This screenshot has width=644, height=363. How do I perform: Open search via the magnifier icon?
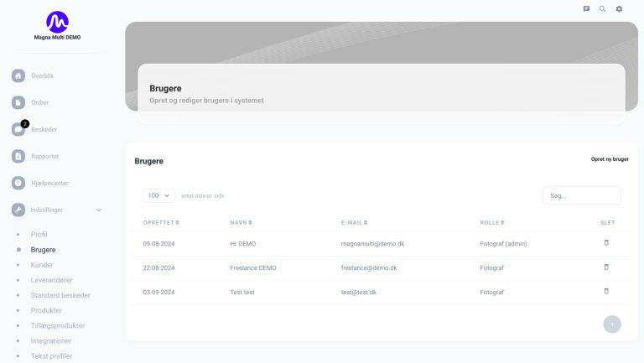pyautogui.click(x=602, y=8)
